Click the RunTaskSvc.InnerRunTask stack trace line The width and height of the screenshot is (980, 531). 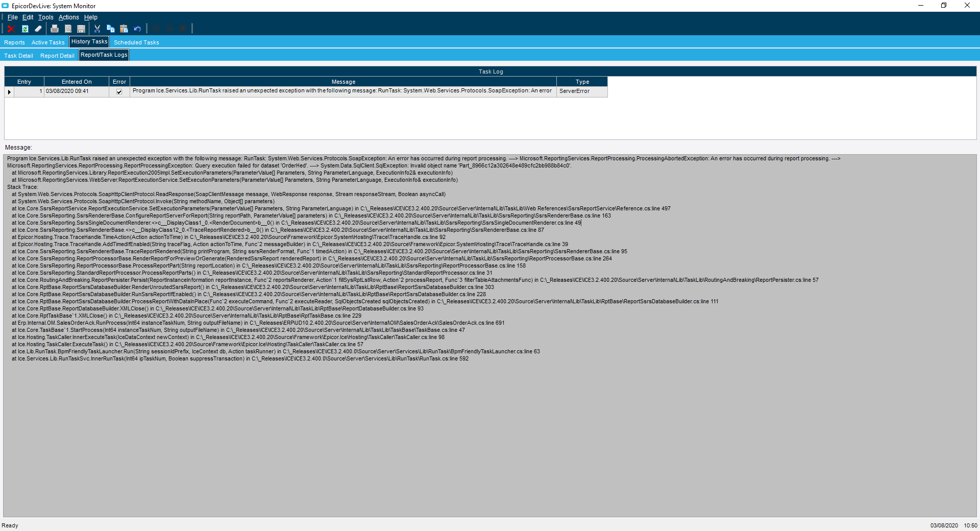click(240, 359)
